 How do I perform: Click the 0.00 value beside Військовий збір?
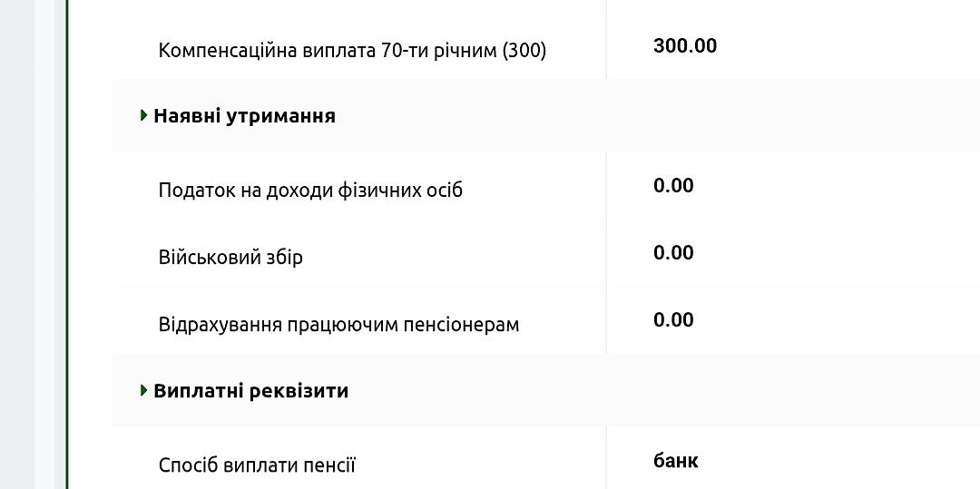pos(673,253)
